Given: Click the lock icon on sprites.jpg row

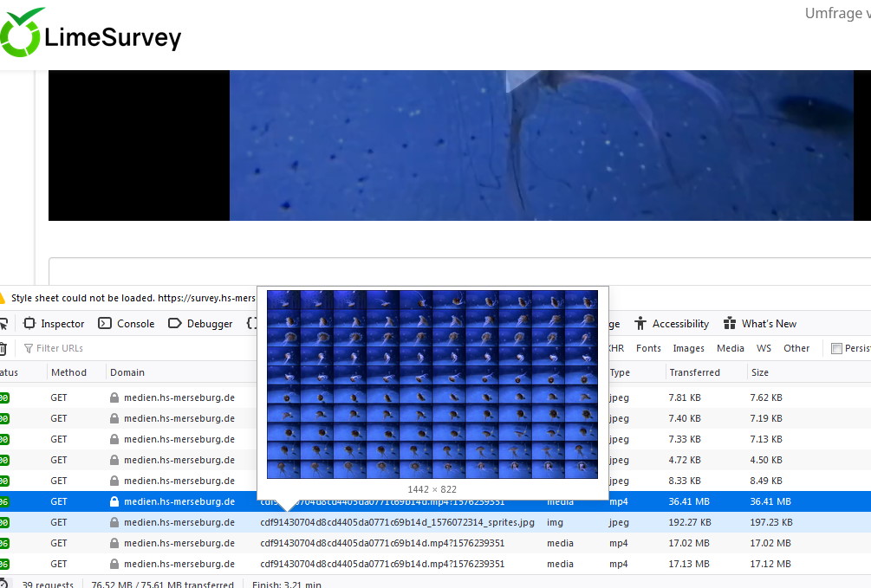Looking at the screenshot, I should tap(114, 522).
